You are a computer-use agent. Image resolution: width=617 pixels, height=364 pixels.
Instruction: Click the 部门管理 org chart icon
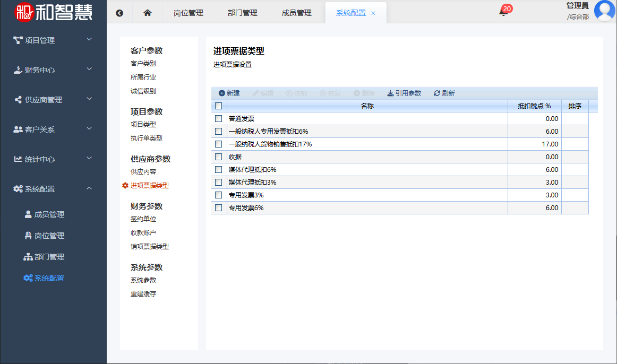[x=28, y=257]
